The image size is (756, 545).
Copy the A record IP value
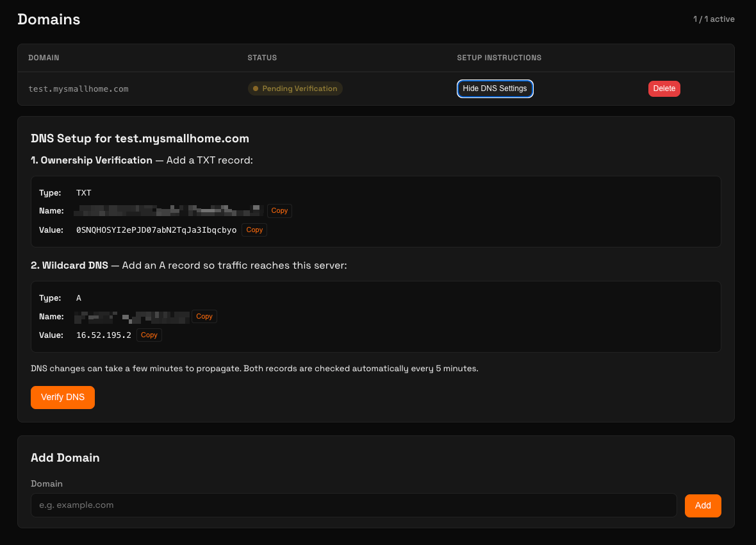(149, 335)
